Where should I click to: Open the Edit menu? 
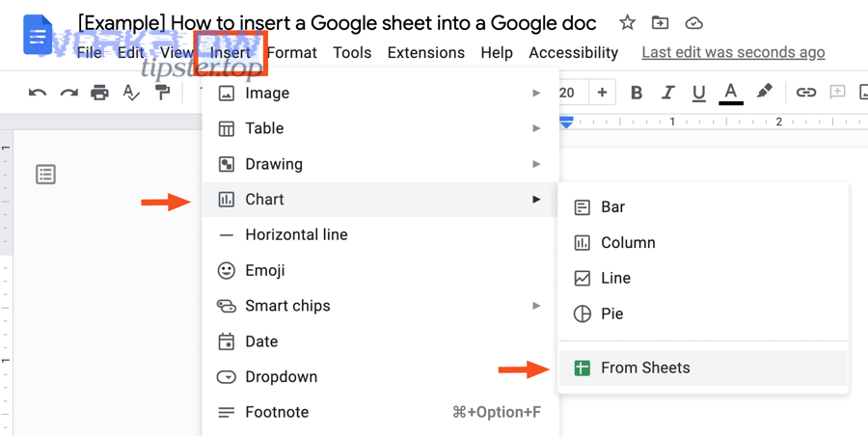coord(130,53)
